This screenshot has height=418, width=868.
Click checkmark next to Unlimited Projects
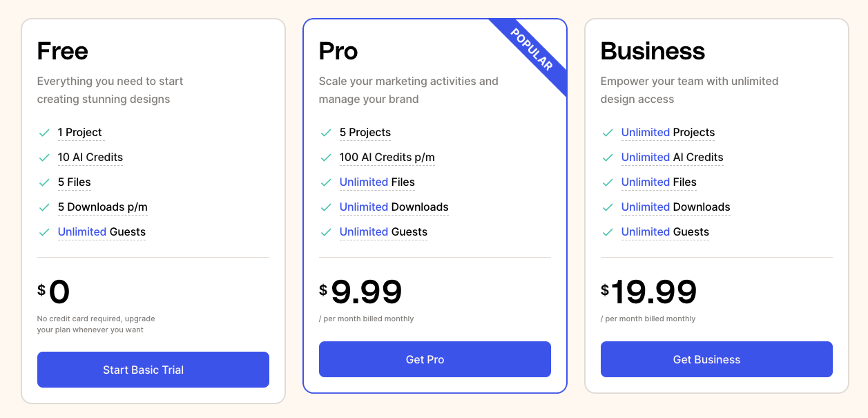point(608,133)
